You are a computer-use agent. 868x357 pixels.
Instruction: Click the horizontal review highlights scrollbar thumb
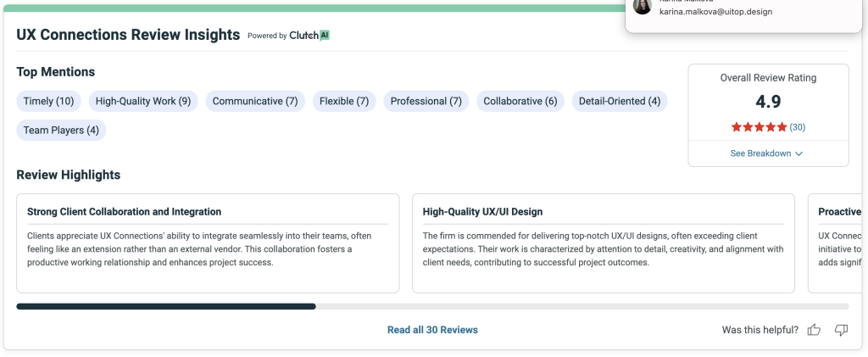(166, 306)
